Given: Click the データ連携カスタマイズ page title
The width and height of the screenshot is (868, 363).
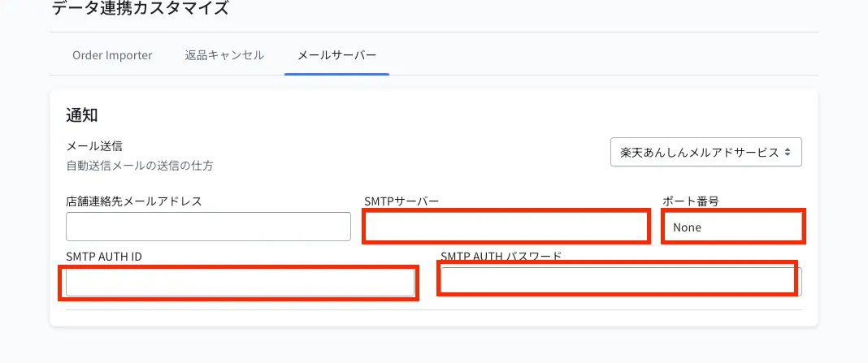Looking at the screenshot, I should pyautogui.click(x=140, y=8).
